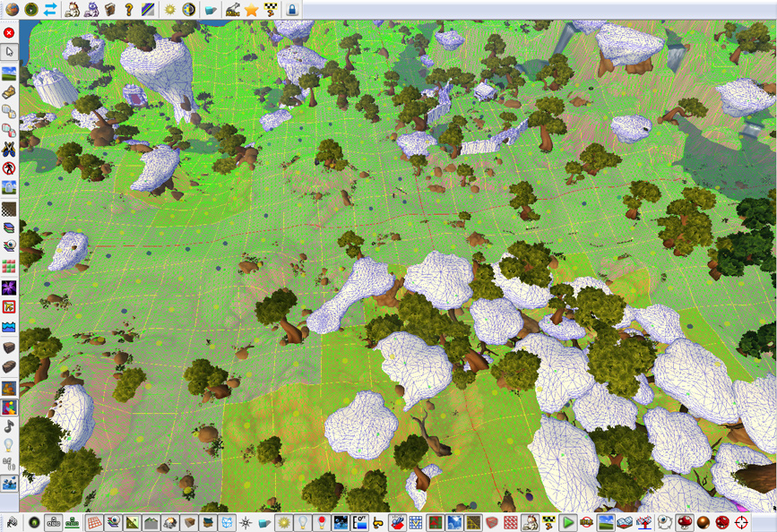
Task: Click the sun icon in top toolbar
Action: tap(170, 9)
